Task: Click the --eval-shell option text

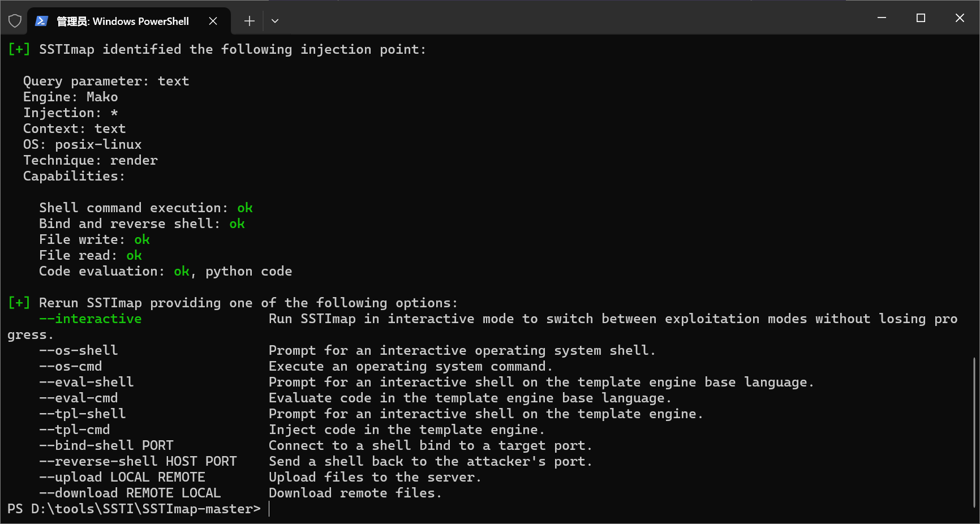Action: [x=87, y=383]
